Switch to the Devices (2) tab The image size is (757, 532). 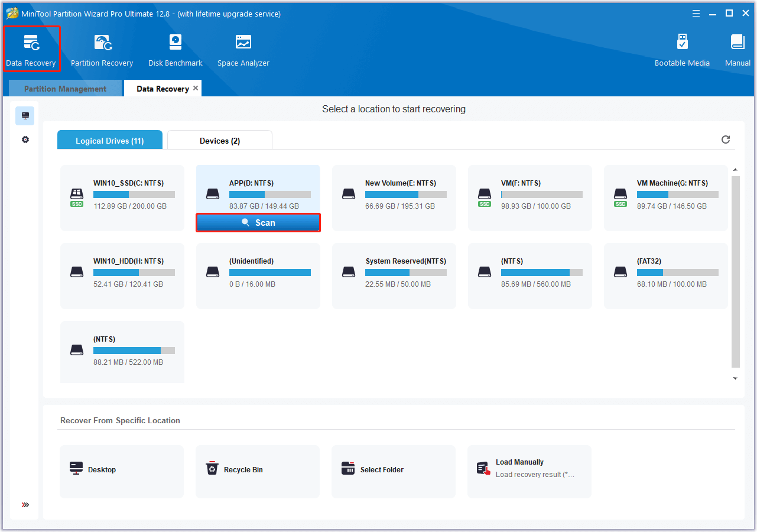click(x=220, y=141)
